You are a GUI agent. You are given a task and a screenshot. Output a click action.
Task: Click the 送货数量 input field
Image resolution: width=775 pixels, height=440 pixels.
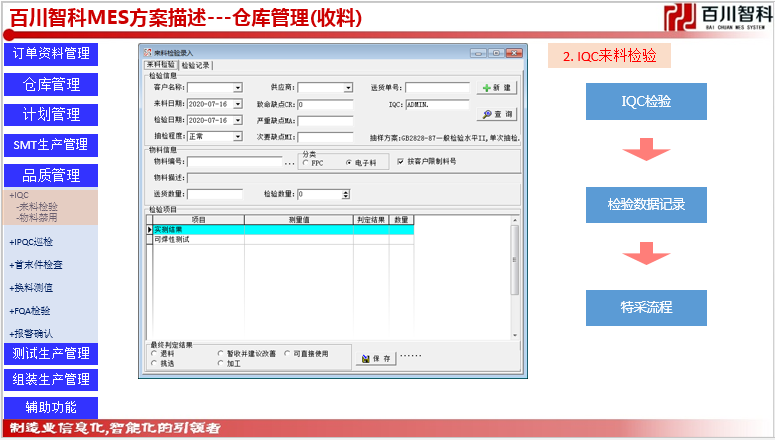[x=215, y=194]
